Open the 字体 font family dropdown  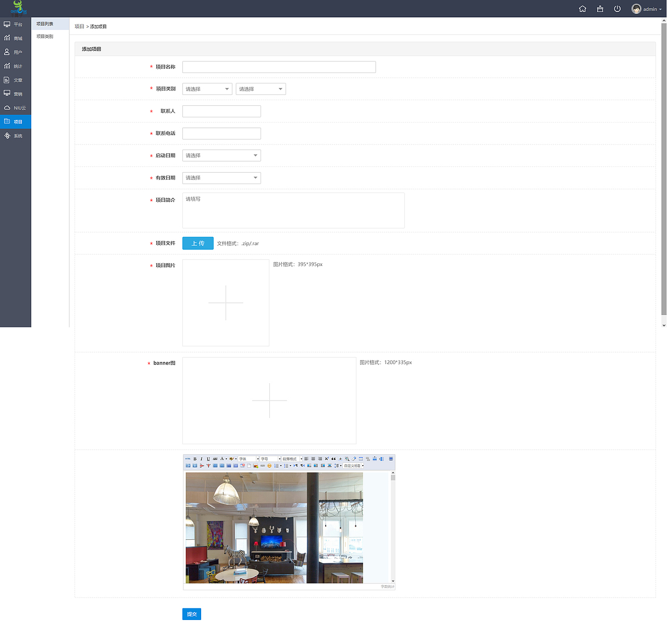pos(249,459)
